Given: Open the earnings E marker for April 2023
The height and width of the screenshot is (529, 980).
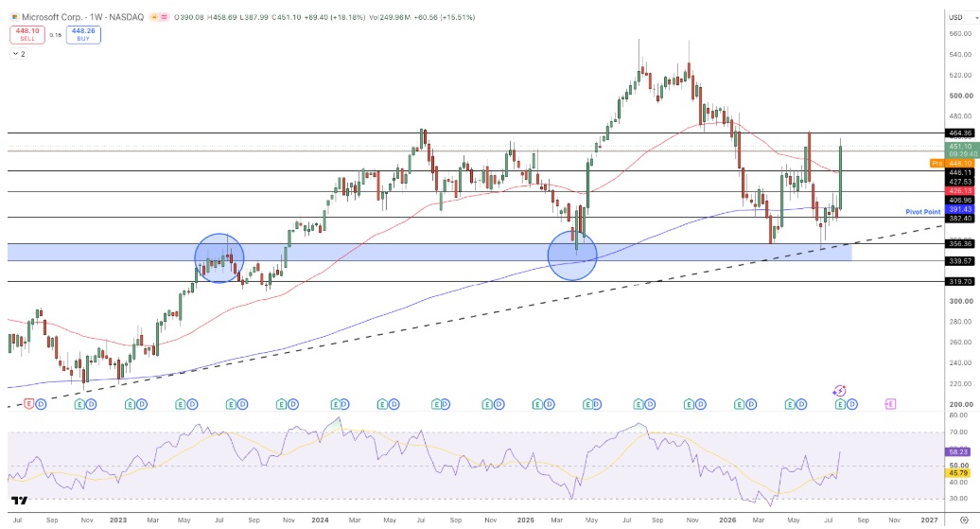Looking at the screenshot, I should click(x=180, y=405).
